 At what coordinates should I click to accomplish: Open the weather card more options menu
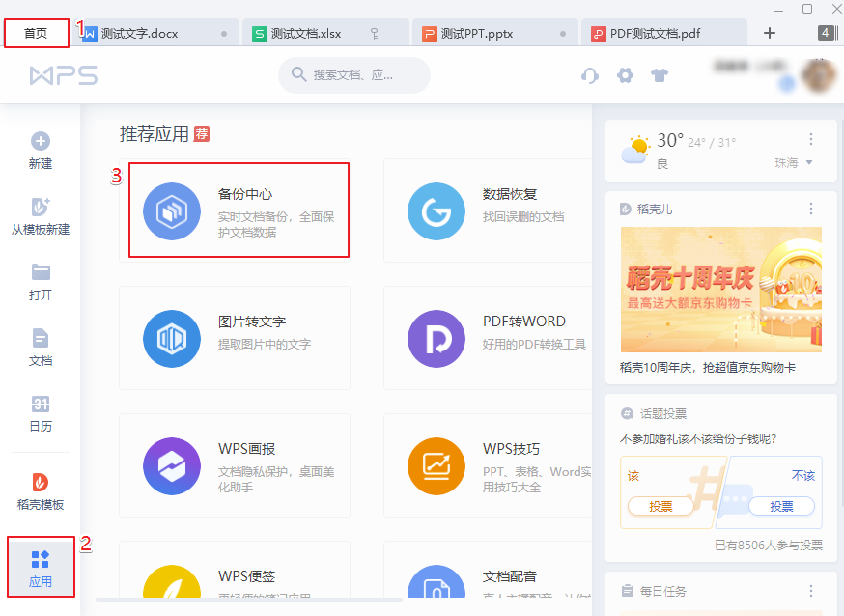(810, 140)
